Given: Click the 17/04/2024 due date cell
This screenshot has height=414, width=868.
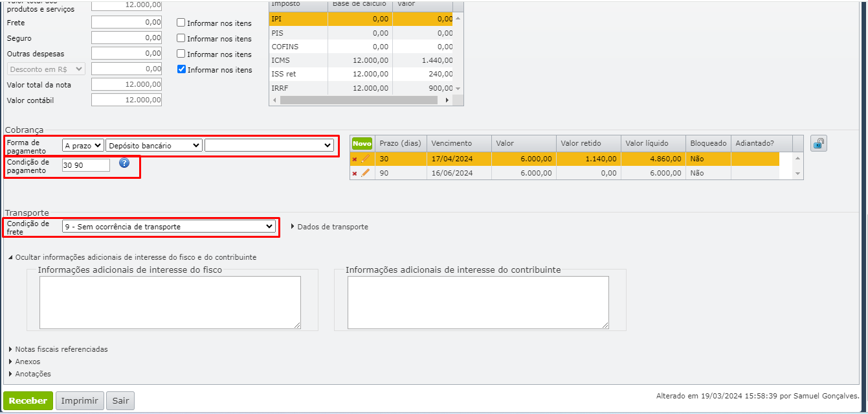Looking at the screenshot, I should click(x=459, y=159).
